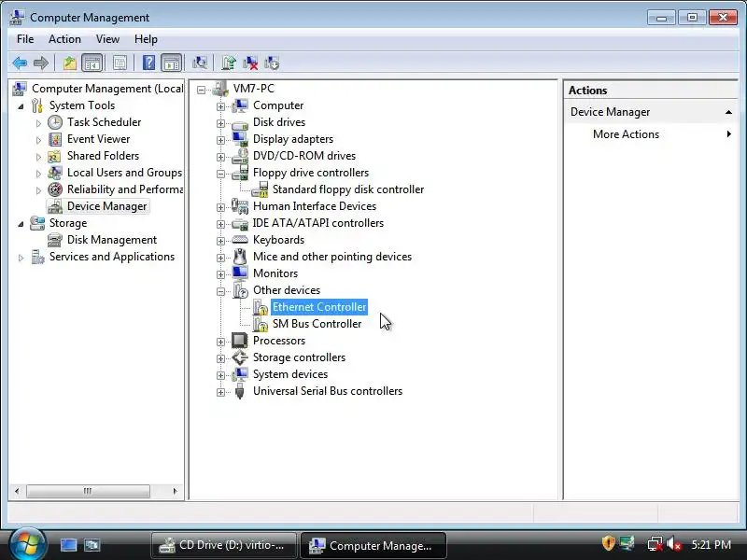This screenshot has width=747, height=560.
Task: Collapse the Floppy drive controllers node
Action: [220, 174]
